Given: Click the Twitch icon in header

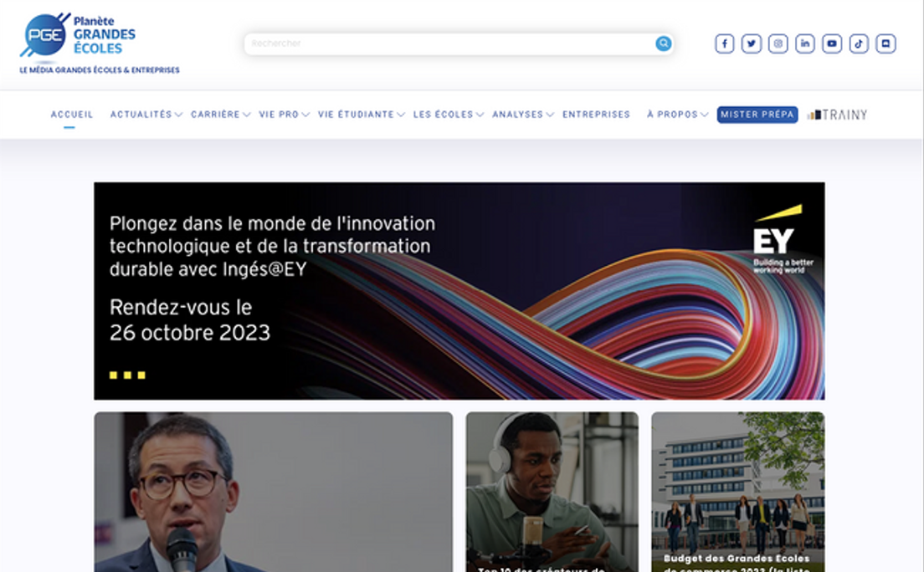Looking at the screenshot, I should pyautogui.click(x=885, y=43).
